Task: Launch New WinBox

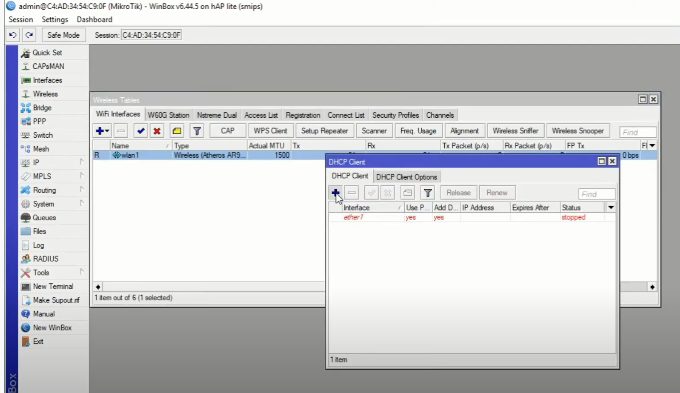Action: pyautogui.click(x=52, y=328)
